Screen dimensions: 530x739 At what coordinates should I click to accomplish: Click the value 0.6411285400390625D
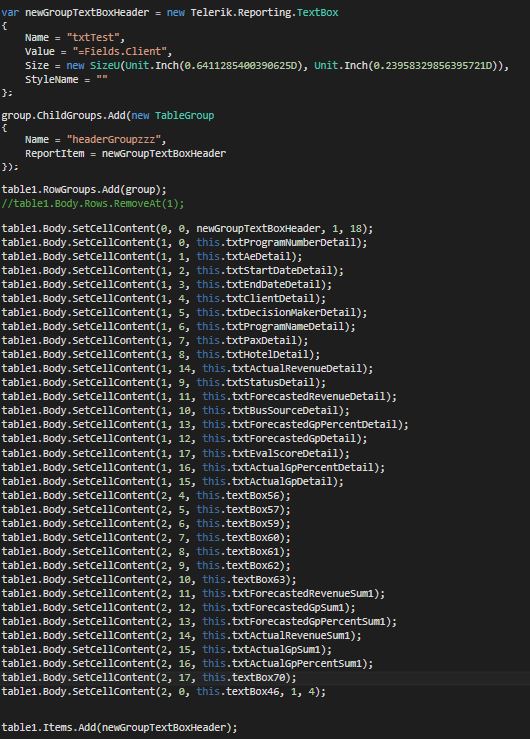coord(243,66)
